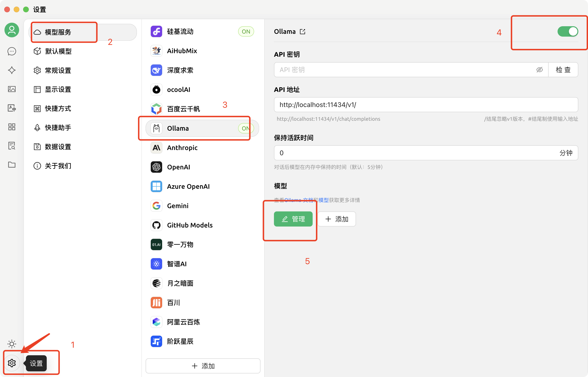Click the settings gear icon
Screen dimensions: 588x377
click(12, 363)
